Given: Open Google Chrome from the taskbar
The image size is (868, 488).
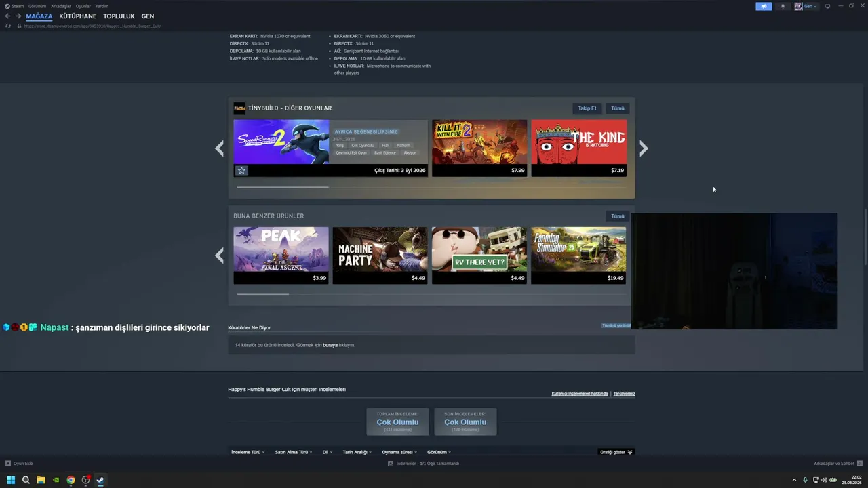Looking at the screenshot, I should [71, 480].
